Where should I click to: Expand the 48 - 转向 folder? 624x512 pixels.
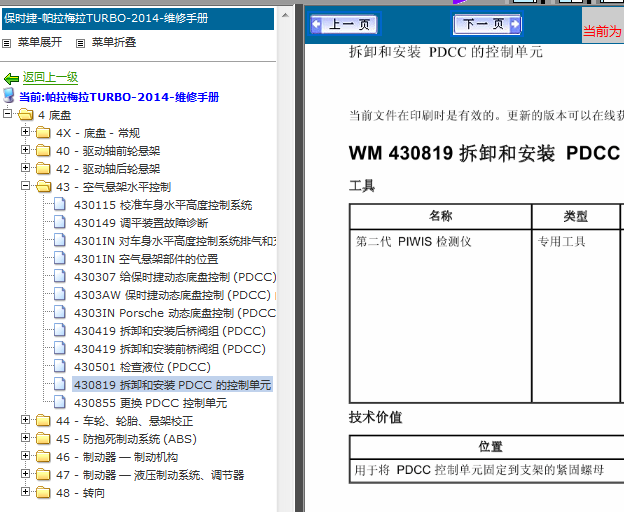pos(25,491)
